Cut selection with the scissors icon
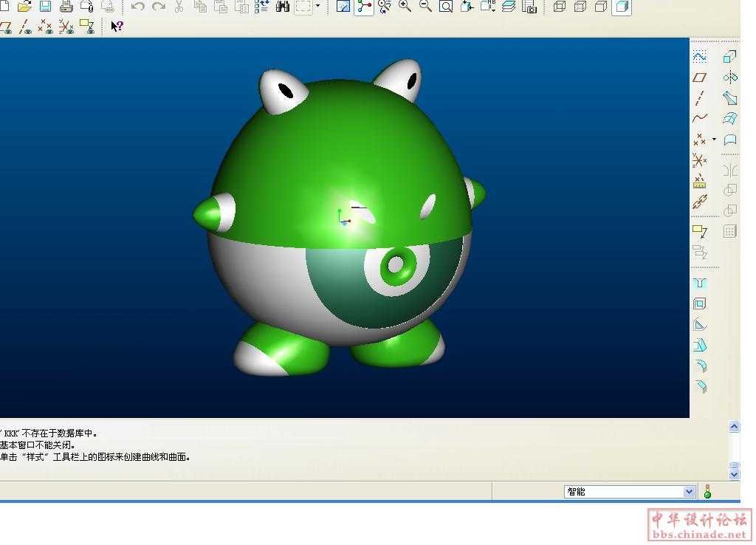Screen dimensions: 756x545 [x=179, y=6]
